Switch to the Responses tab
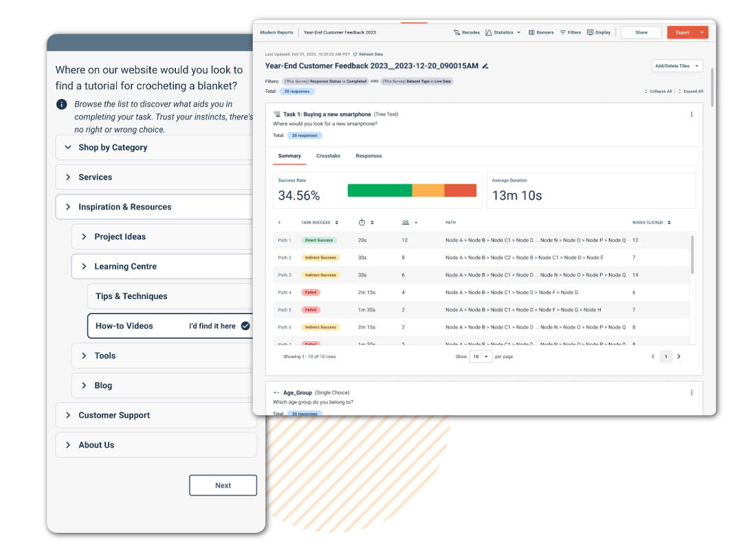 pyautogui.click(x=368, y=156)
